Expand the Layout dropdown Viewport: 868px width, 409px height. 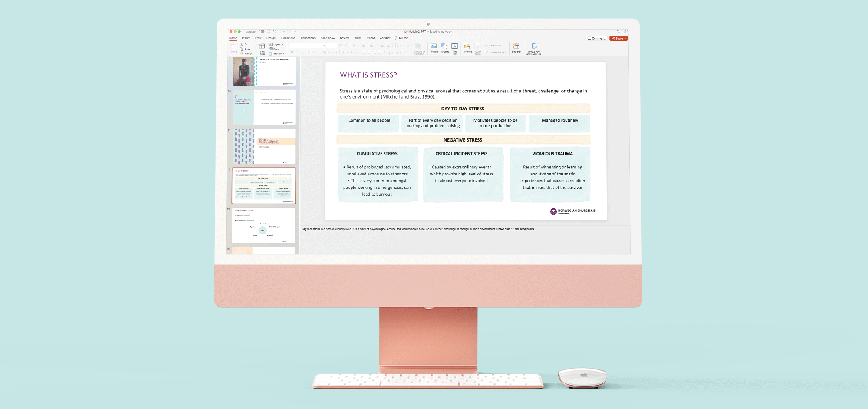tap(283, 44)
